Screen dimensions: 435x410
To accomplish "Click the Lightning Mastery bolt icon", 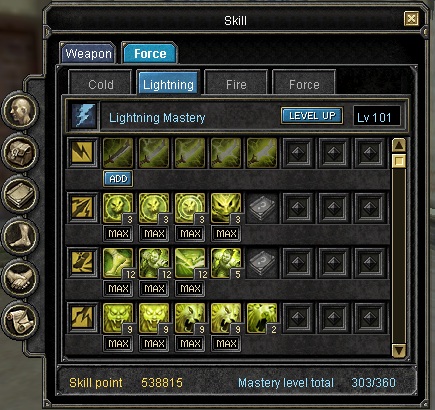I will point(84,116).
